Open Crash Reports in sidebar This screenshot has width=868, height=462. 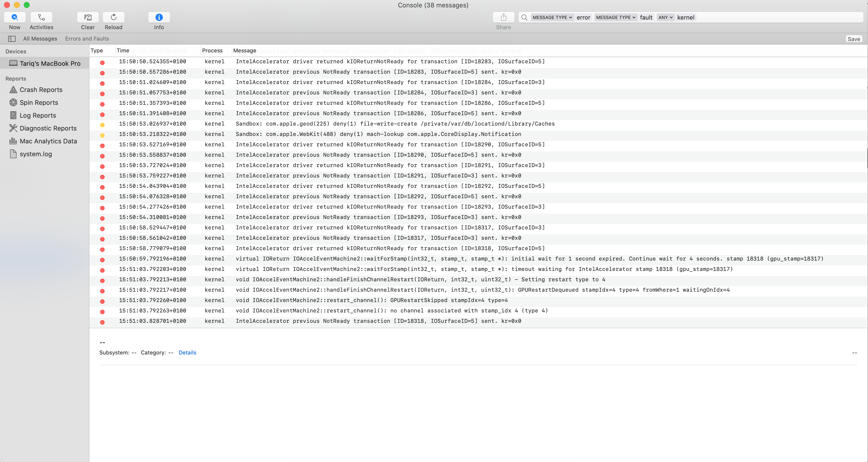(x=41, y=90)
